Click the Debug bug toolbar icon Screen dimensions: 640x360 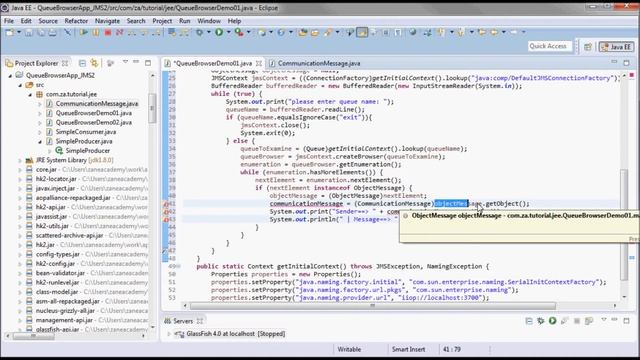[200, 32]
